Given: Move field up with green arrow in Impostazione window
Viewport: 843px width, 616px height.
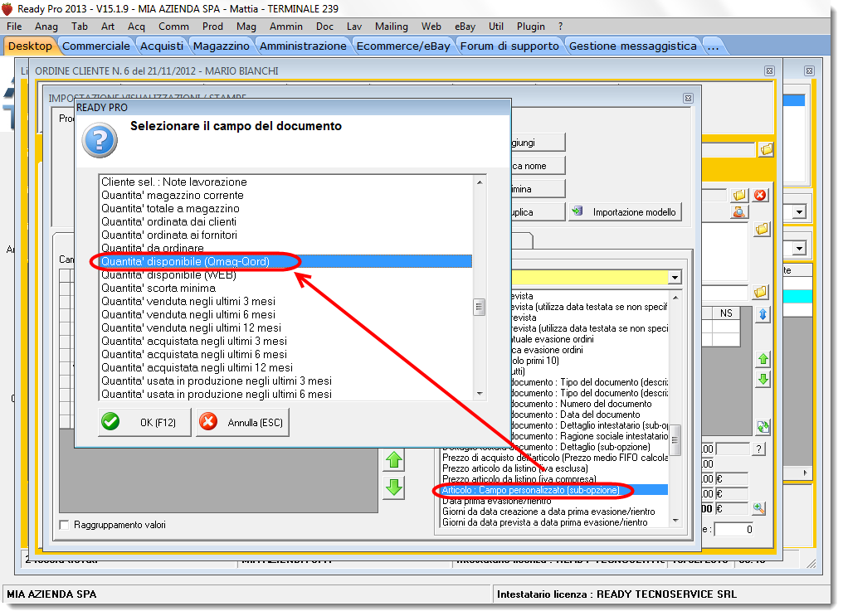Looking at the screenshot, I should point(394,460).
